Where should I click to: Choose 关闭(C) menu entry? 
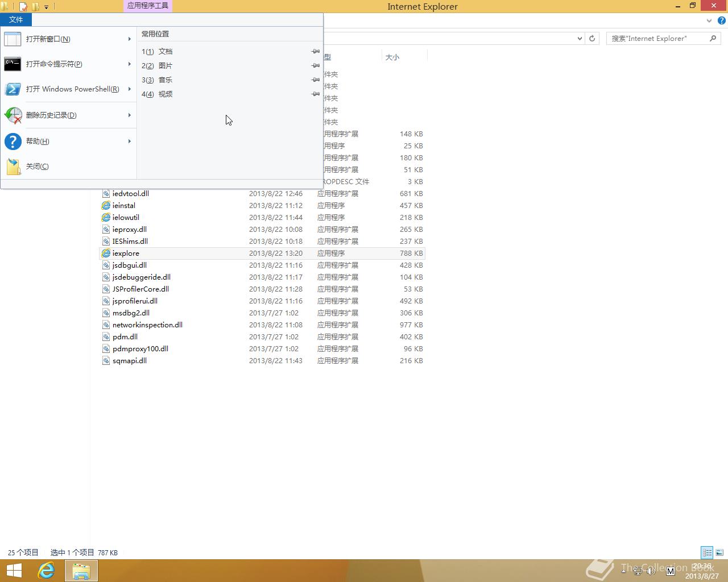[69, 167]
